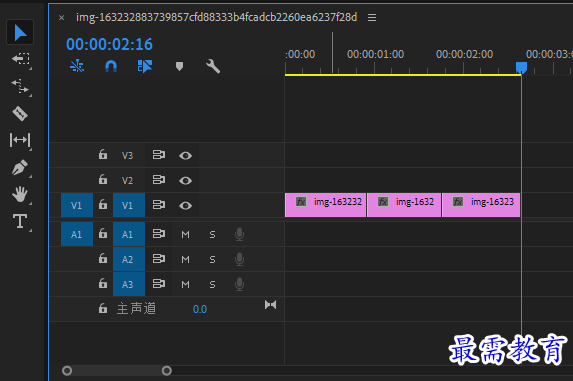Image resolution: width=573 pixels, height=381 pixels.
Task: Click master track volume value 0.0
Action: pyautogui.click(x=200, y=309)
